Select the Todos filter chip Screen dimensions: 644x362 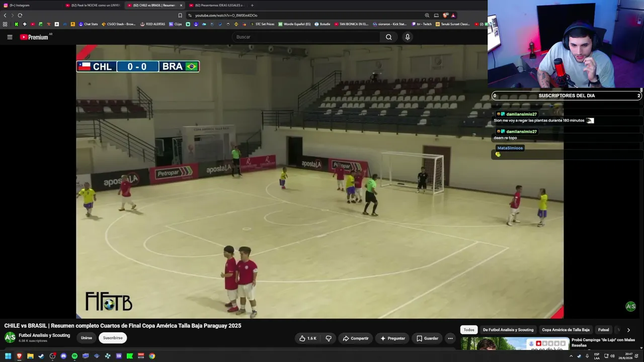click(x=469, y=330)
